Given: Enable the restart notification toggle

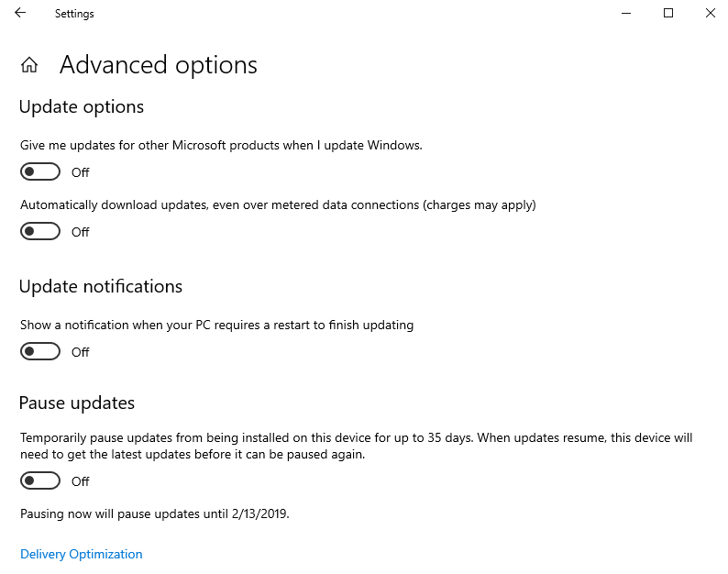Looking at the screenshot, I should point(40,351).
